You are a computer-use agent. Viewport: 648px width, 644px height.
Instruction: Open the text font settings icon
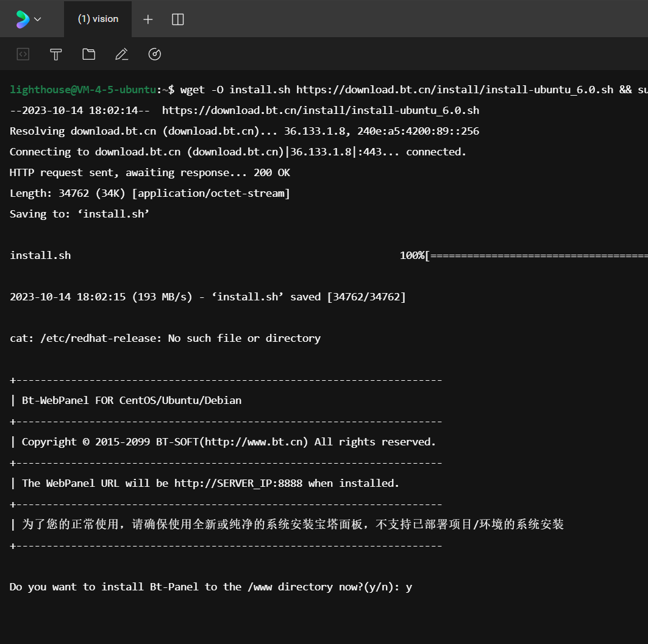click(55, 54)
